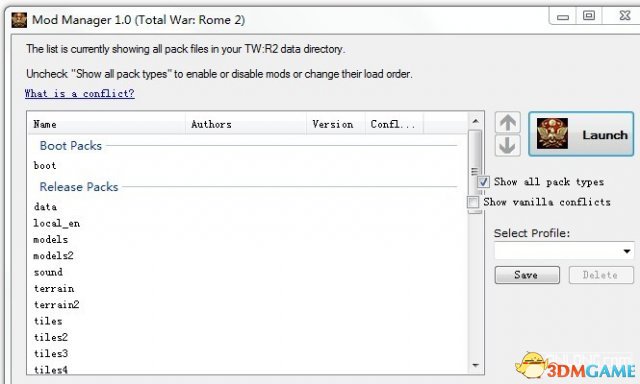Save the current profile
The image size is (640, 384).
[527, 275]
